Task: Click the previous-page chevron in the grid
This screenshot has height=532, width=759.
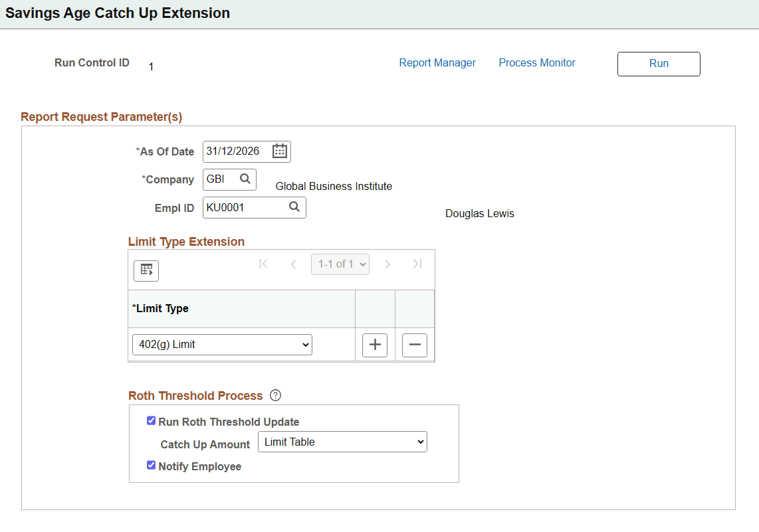Action: pos(293,264)
